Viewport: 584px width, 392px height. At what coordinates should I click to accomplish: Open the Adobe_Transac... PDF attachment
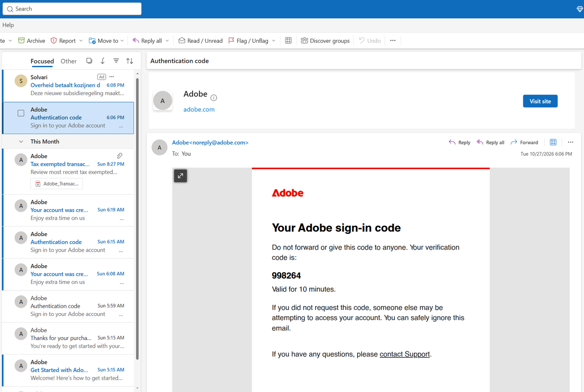click(57, 184)
